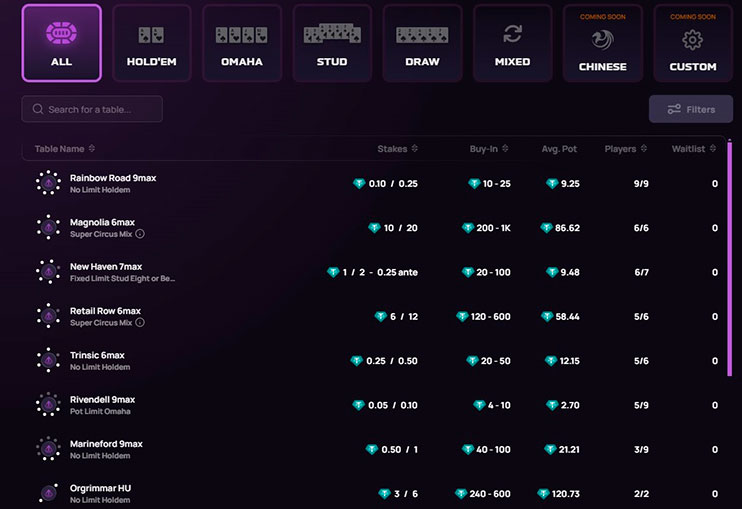742x509 pixels.
Task: Sort by Avg. Pot column header
Action: [561, 149]
